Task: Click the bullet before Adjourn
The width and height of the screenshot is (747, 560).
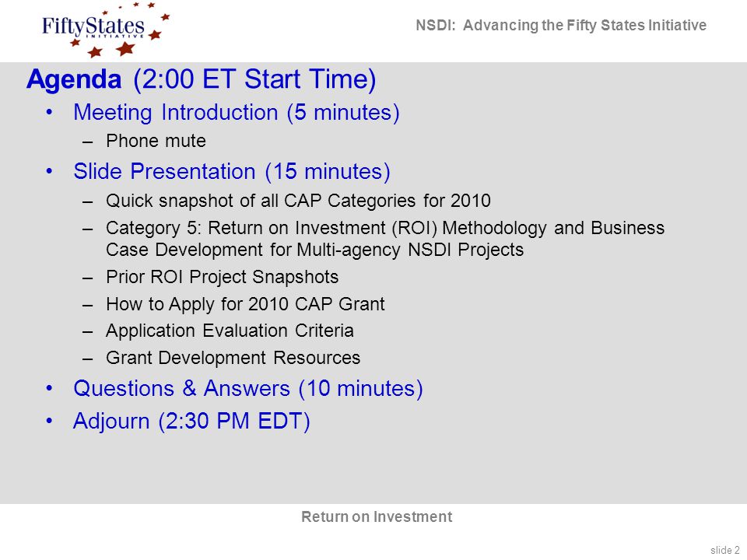Action: pyautogui.click(x=49, y=421)
